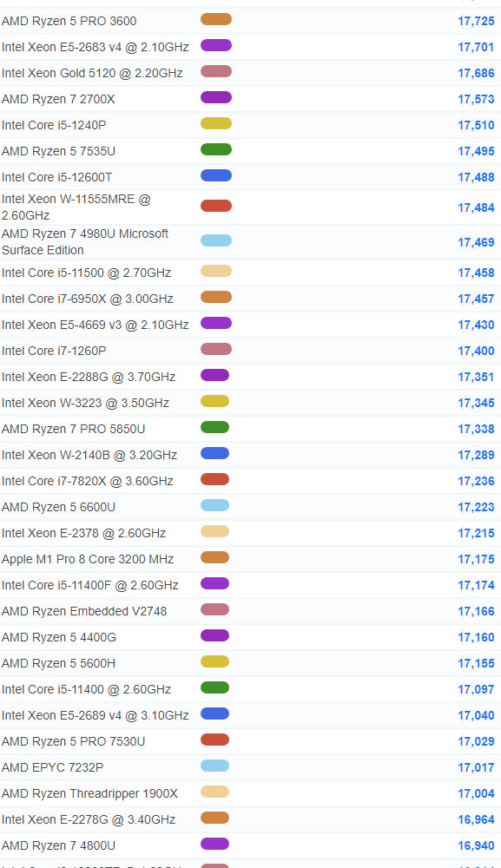Click the red swatch beside Xeon W-11555MRE
501x868 pixels.
coord(216,206)
